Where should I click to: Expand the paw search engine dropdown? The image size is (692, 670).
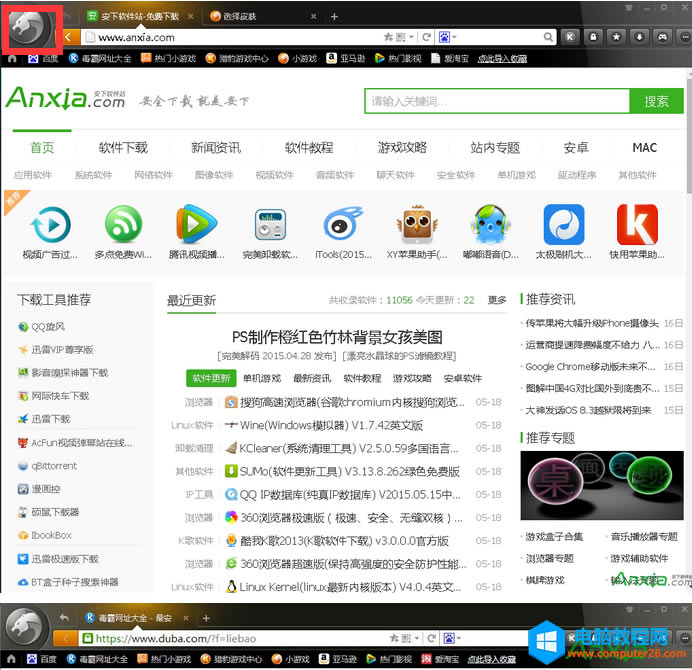(x=449, y=37)
